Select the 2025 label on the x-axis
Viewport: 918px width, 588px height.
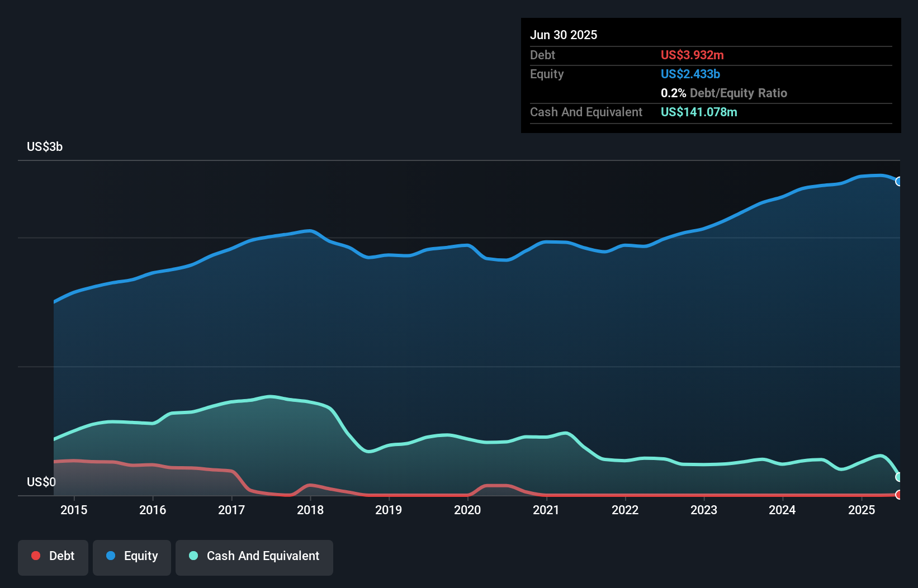click(x=862, y=510)
